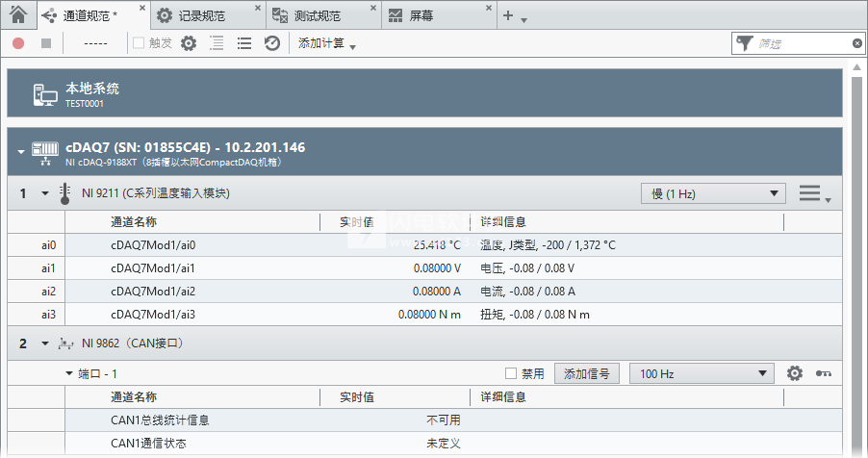Image resolution: width=868 pixels, height=458 pixels.
Task: Start recording with the red record button
Action: pyautogui.click(x=18, y=43)
